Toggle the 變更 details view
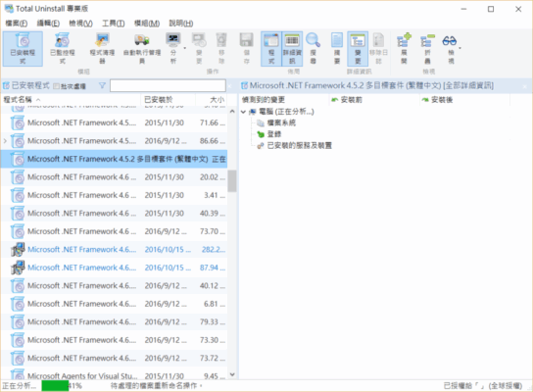 (x=358, y=49)
